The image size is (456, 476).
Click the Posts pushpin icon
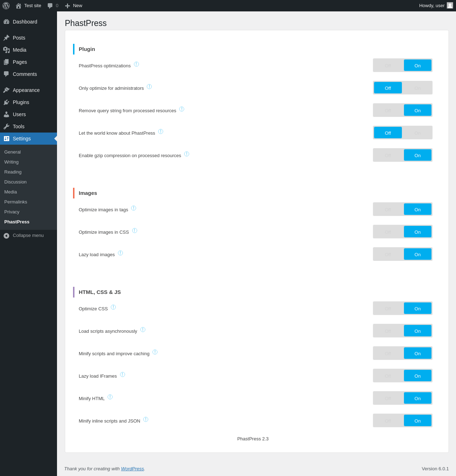(x=6, y=38)
